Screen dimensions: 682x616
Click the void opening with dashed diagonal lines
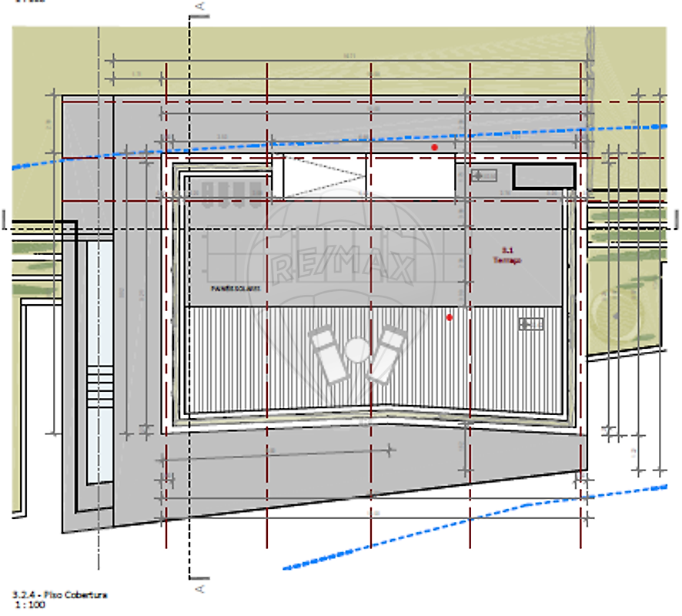pos(325,176)
